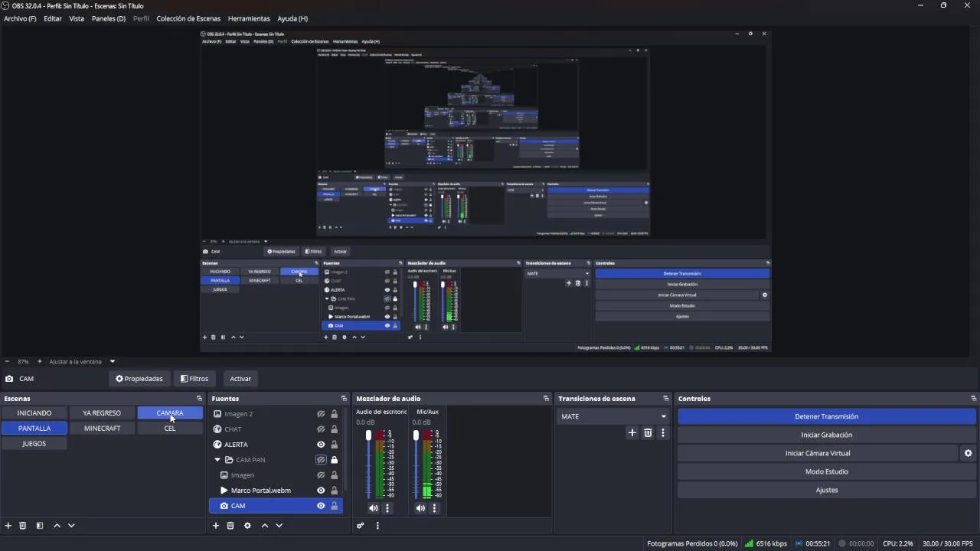Viewport: 980px width, 551px height.
Task: Hide the ALERTA source
Action: [321, 445]
